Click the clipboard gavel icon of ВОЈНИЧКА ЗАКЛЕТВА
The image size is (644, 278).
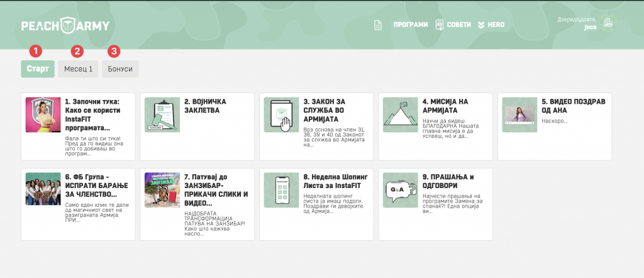click(162, 114)
